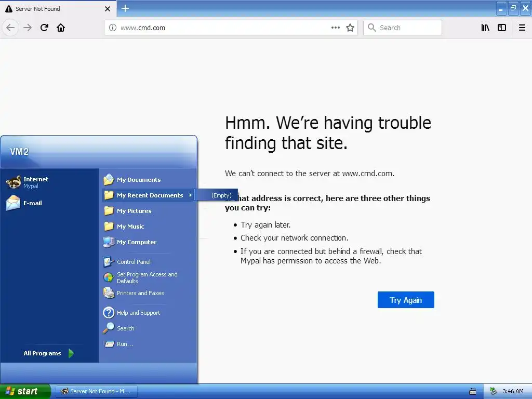Open Control Panel
The width and height of the screenshot is (532, 399).
click(148, 262)
